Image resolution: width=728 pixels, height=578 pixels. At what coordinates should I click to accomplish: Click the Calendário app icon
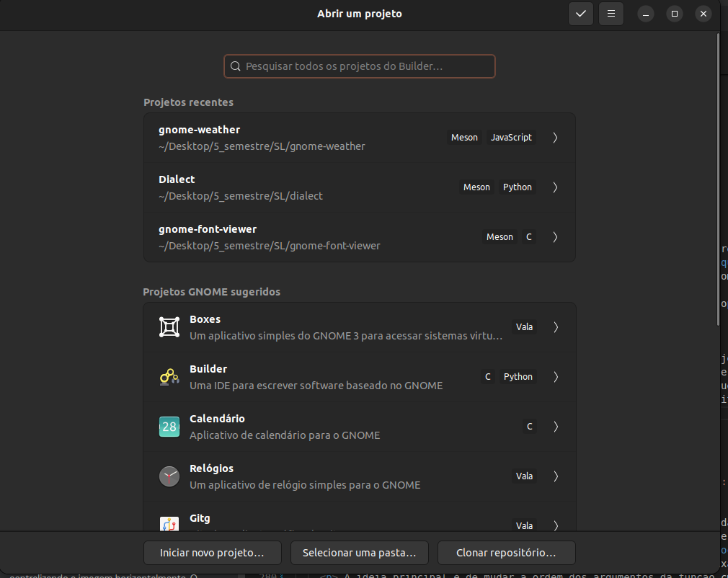coord(169,427)
